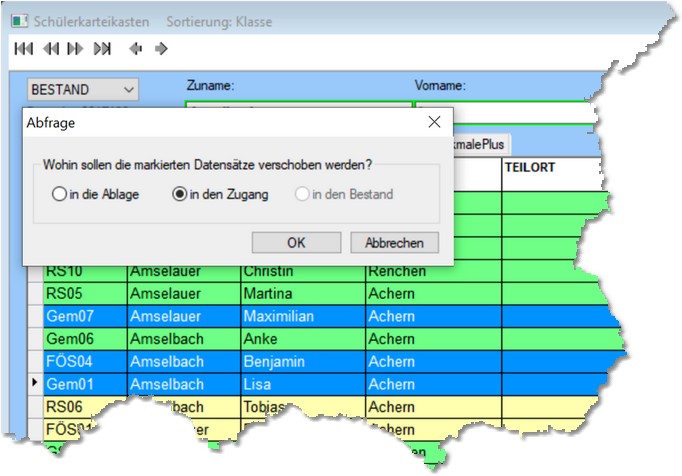Select class cell Gem01
The image size is (682, 476).
coord(86,384)
